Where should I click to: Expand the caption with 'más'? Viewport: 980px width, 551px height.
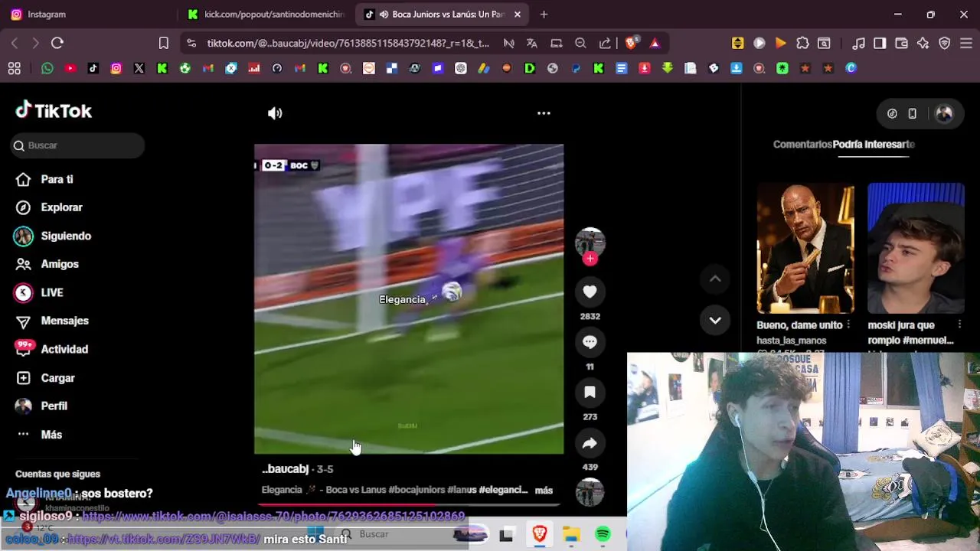coord(544,491)
